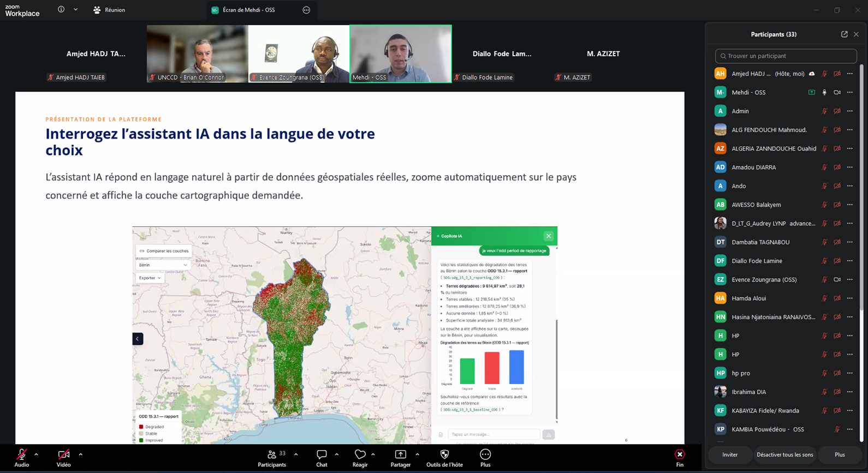Viewport: 868px width, 473px height.
Task: Start camera with the Vidéo button
Action: (x=63, y=458)
